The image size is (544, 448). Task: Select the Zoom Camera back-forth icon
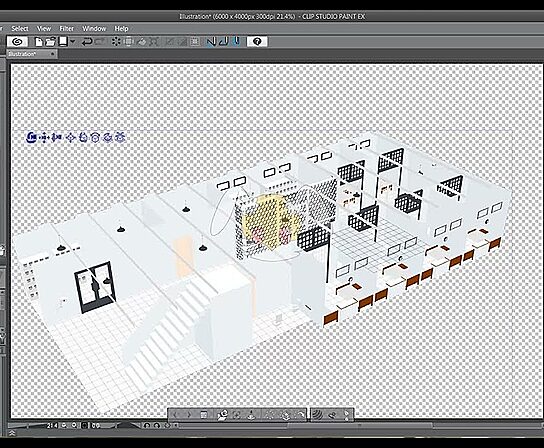[56, 137]
